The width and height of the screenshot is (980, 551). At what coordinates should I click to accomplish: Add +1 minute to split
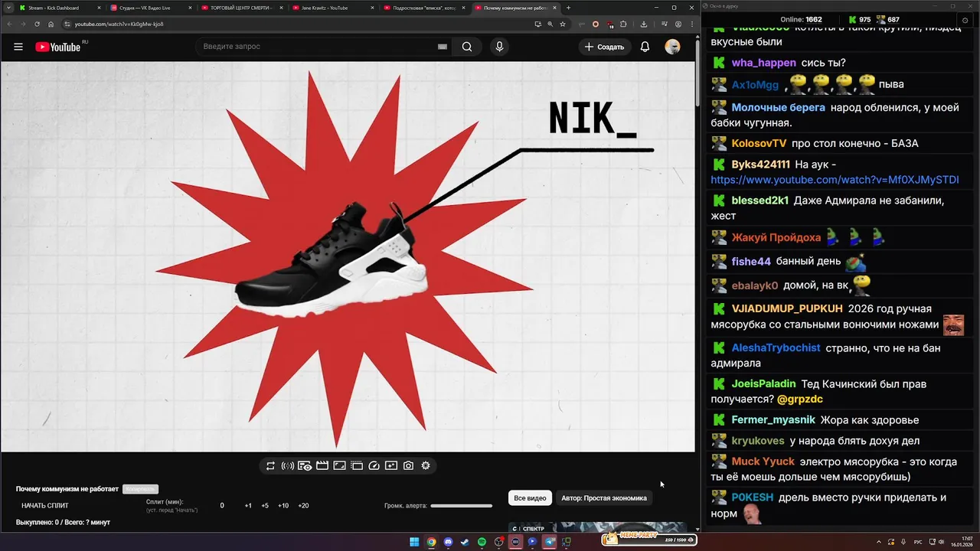tap(248, 506)
